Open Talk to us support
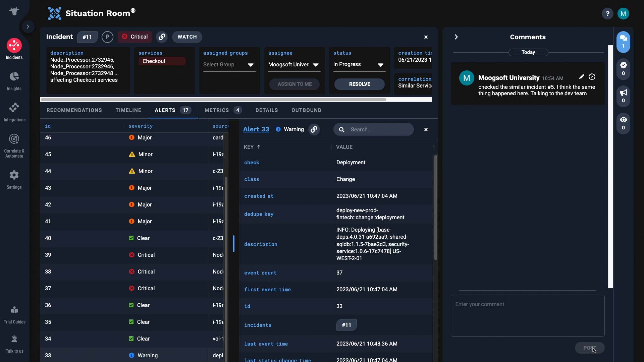Image resolution: width=644 pixels, height=362 pixels. pyautogui.click(x=14, y=344)
